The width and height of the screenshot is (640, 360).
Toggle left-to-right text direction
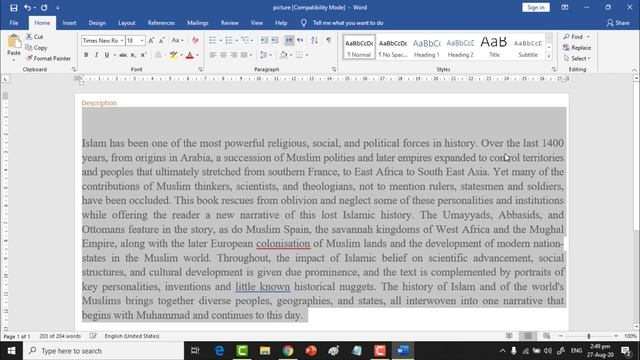point(289,40)
